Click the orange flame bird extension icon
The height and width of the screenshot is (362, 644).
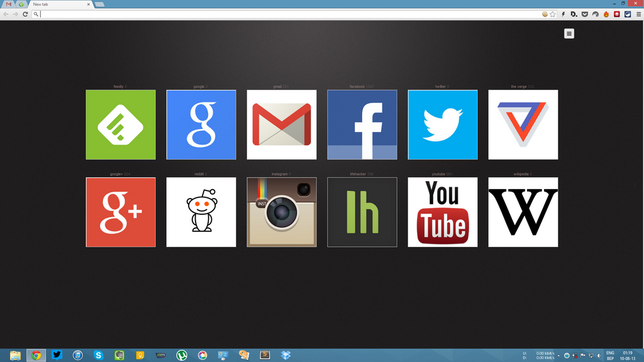point(606,14)
